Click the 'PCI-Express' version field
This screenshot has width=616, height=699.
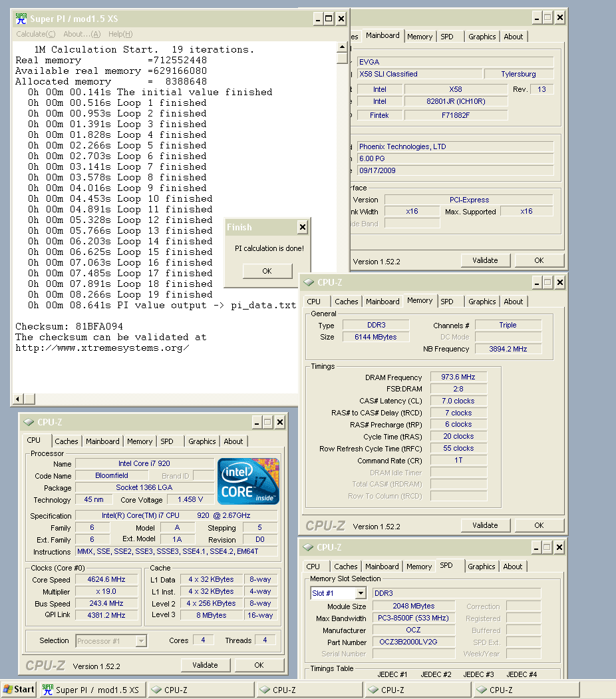point(469,200)
